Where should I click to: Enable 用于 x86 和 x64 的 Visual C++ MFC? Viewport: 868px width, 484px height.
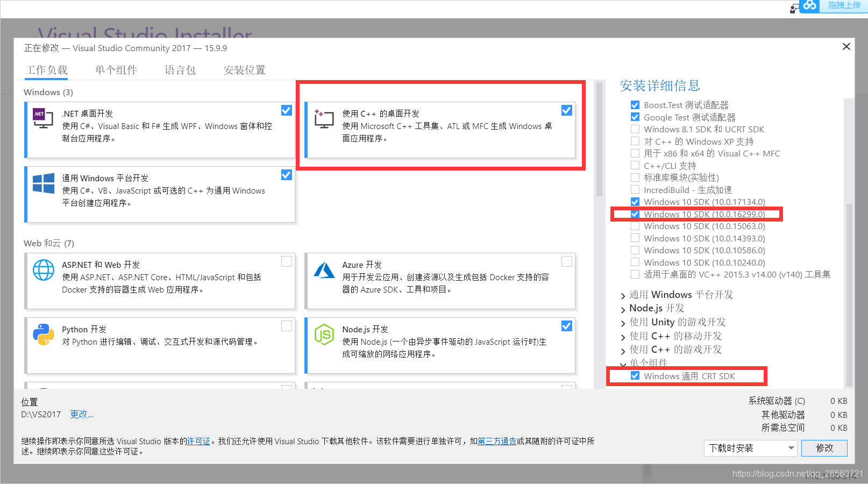click(x=635, y=153)
